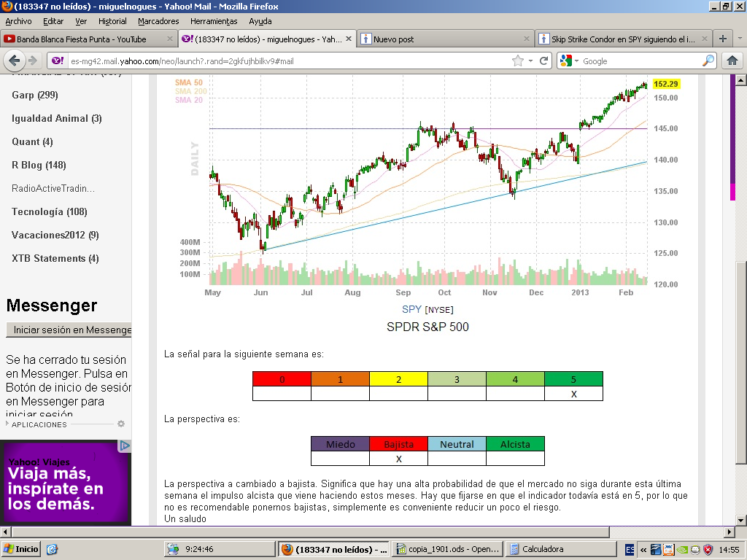Click the horizontal scrollbar right arrow
747x560 pixels.
[729, 532]
